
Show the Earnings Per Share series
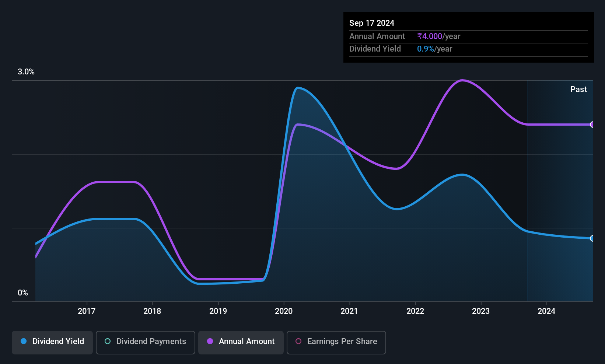click(336, 342)
